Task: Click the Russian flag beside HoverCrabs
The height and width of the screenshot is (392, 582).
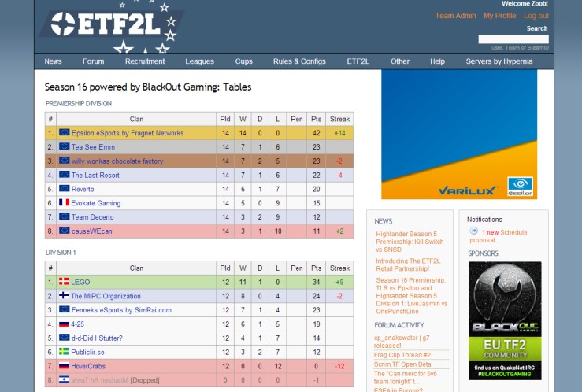Action: (65, 366)
